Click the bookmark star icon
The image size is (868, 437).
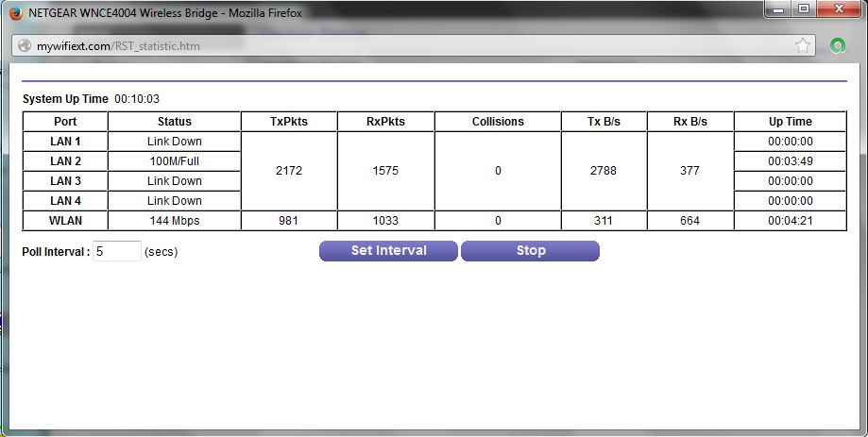[803, 45]
